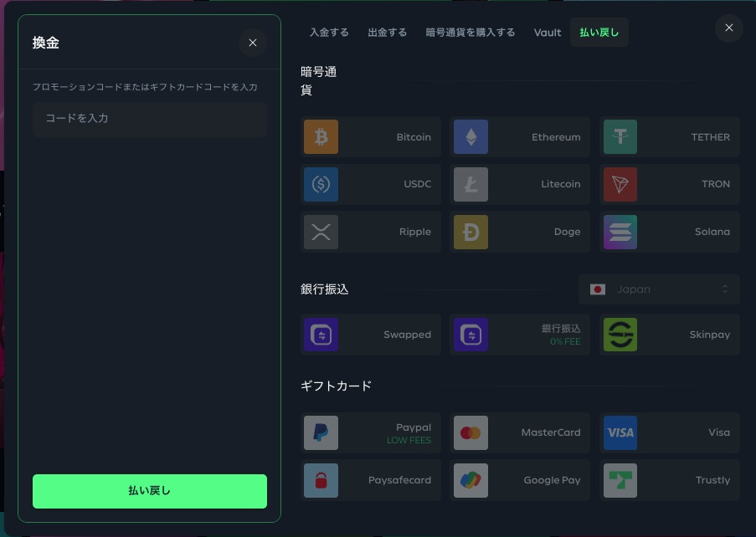This screenshot has height=537, width=756.
Task: Select the Paysafecard label
Action: tap(399, 480)
